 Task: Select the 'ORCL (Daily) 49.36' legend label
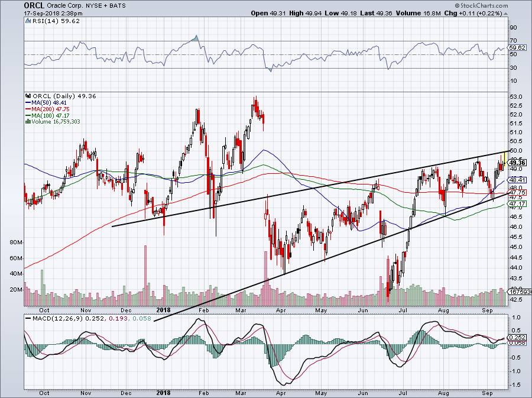click(x=64, y=96)
